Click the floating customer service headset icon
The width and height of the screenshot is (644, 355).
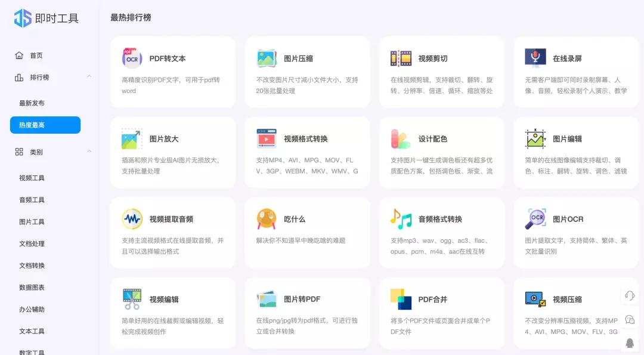click(629, 295)
